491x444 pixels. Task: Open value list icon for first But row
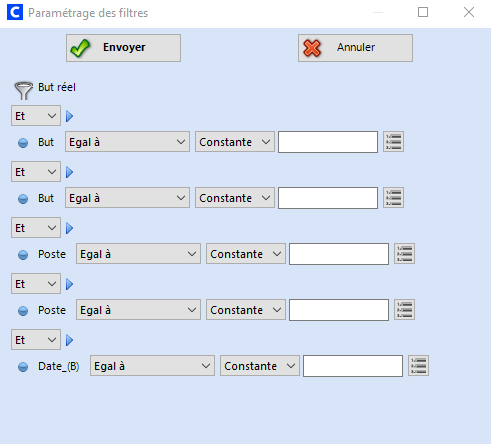point(393,142)
